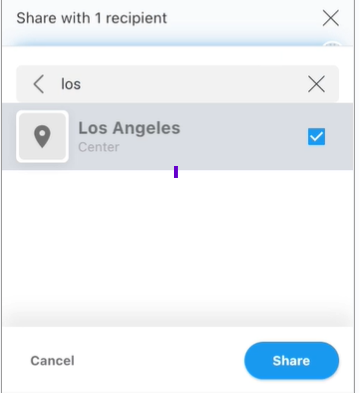This screenshot has width=361, height=393.
Task: Select the Los Angeles result name
Action: [x=129, y=128]
